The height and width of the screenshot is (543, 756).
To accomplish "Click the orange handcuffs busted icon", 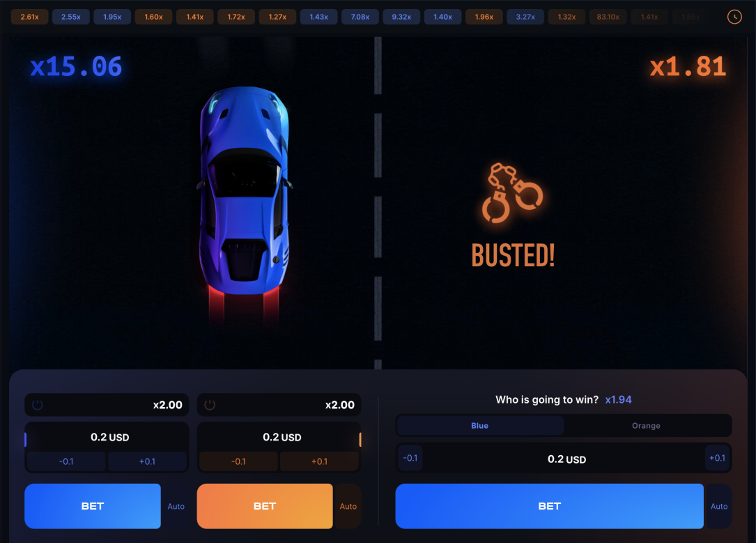I will [513, 193].
